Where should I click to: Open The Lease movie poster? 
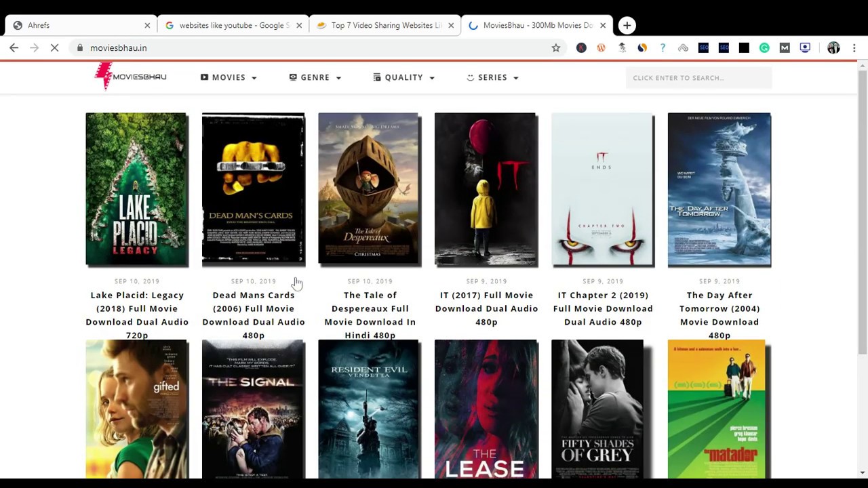tap(486, 409)
